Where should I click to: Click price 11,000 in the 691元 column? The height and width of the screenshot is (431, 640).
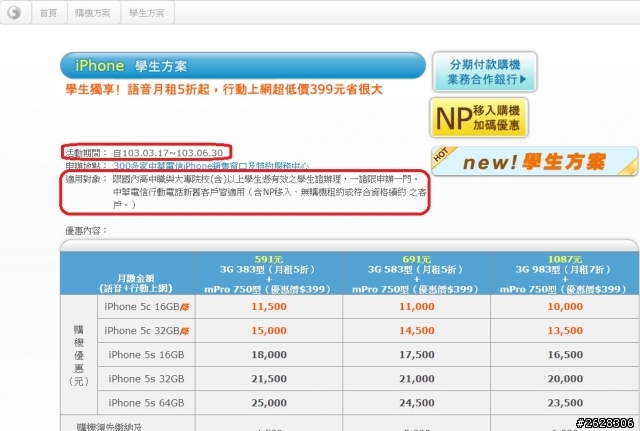[x=416, y=307]
